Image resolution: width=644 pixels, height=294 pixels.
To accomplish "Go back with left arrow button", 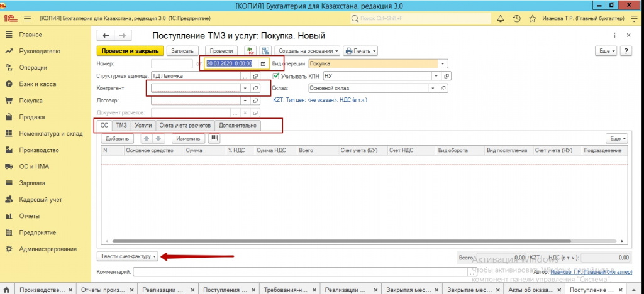I will (x=106, y=36).
